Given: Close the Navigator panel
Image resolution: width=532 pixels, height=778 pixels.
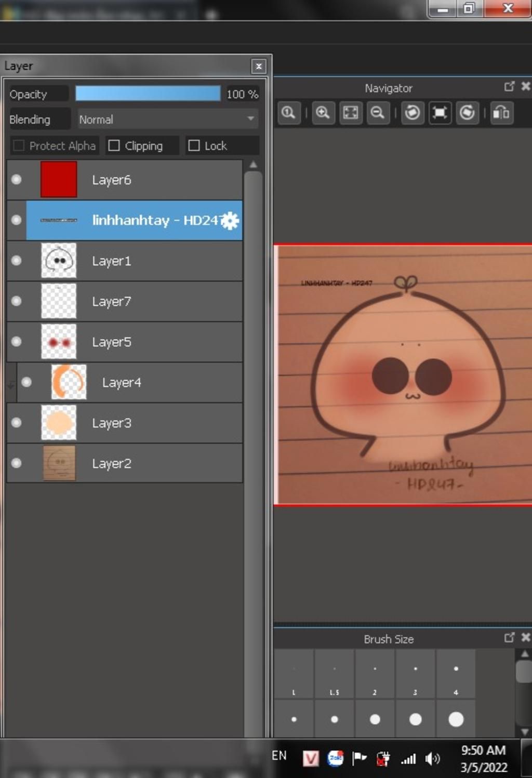Looking at the screenshot, I should click(x=526, y=86).
